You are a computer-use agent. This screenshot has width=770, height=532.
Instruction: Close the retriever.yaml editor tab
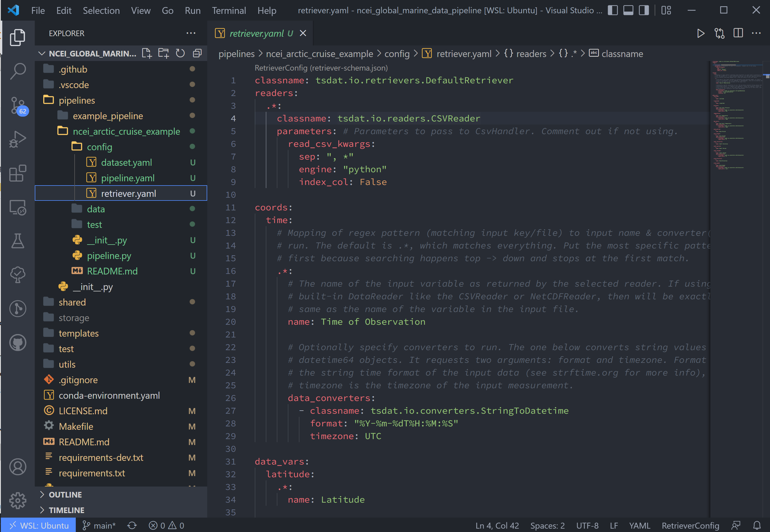303,33
